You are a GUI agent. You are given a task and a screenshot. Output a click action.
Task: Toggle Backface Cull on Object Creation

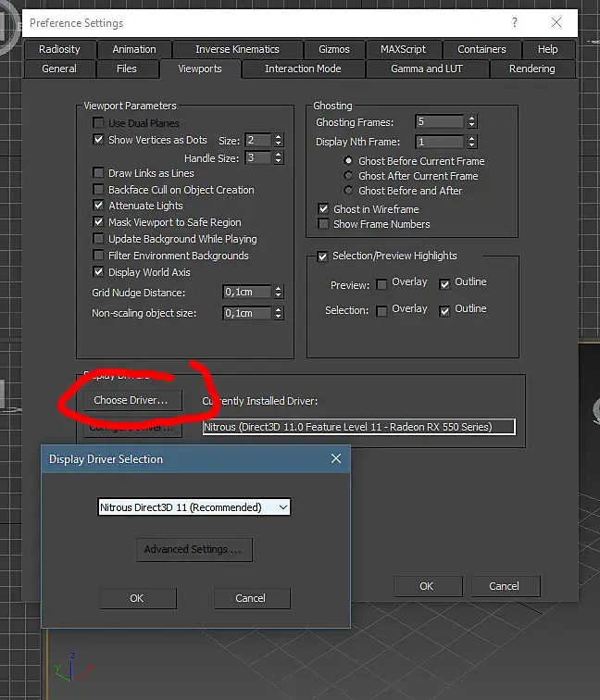[98, 189]
